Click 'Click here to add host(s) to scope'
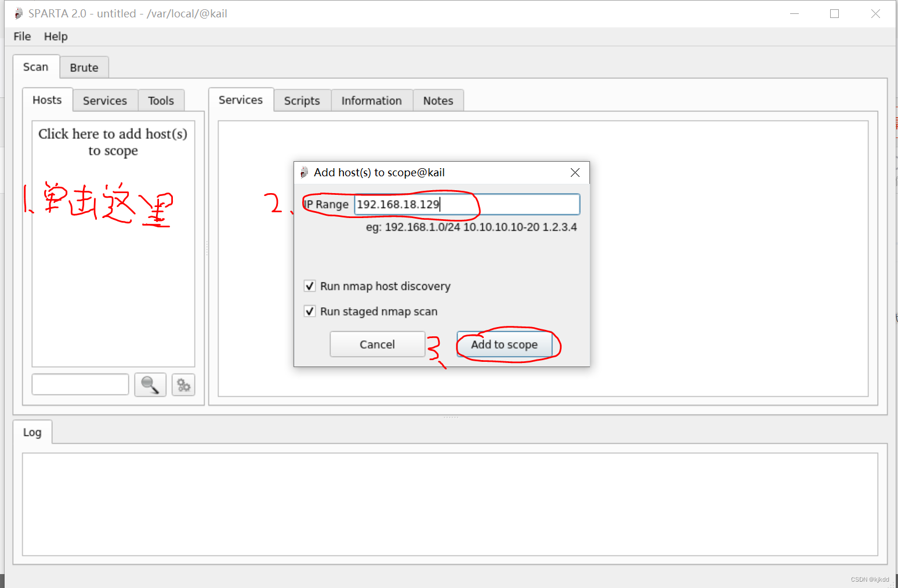 [113, 142]
